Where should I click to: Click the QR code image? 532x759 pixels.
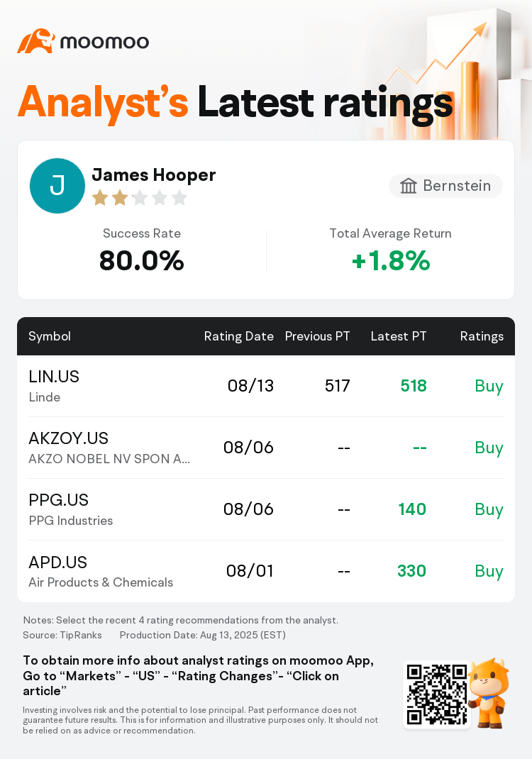pos(437,694)
